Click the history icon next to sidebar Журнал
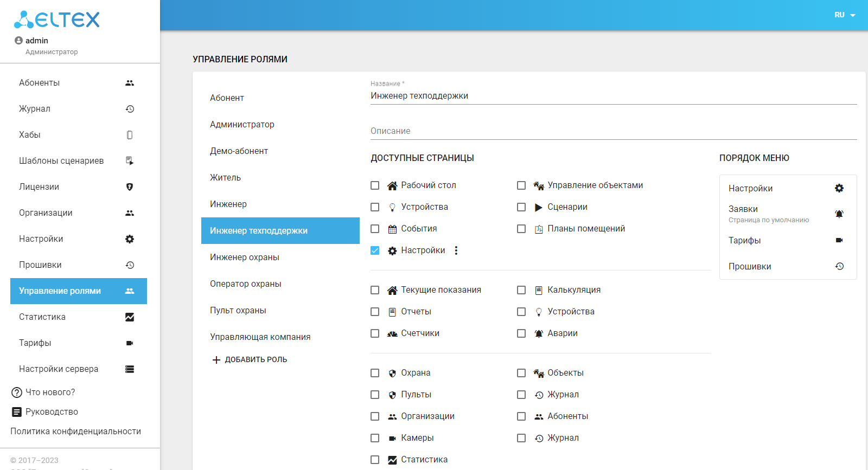 click(x=130, y=109)
